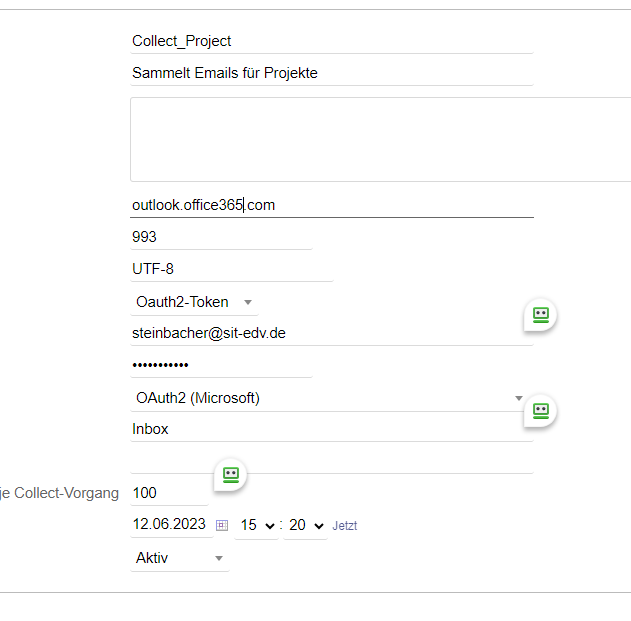631x621 pixels.
Task: Click the Sammelt Emails für Projekte field
Action: point(330,73)
